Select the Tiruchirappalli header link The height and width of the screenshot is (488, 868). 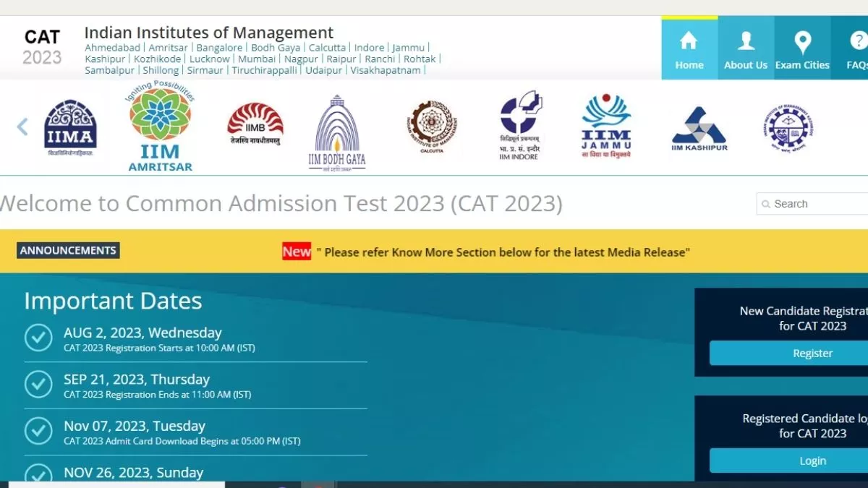coord(264,70)
